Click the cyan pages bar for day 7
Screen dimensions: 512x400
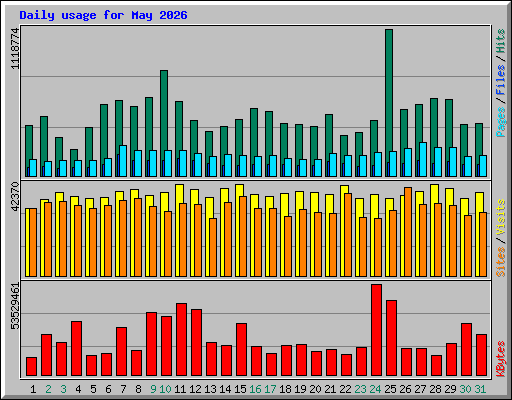click(123, 161)
